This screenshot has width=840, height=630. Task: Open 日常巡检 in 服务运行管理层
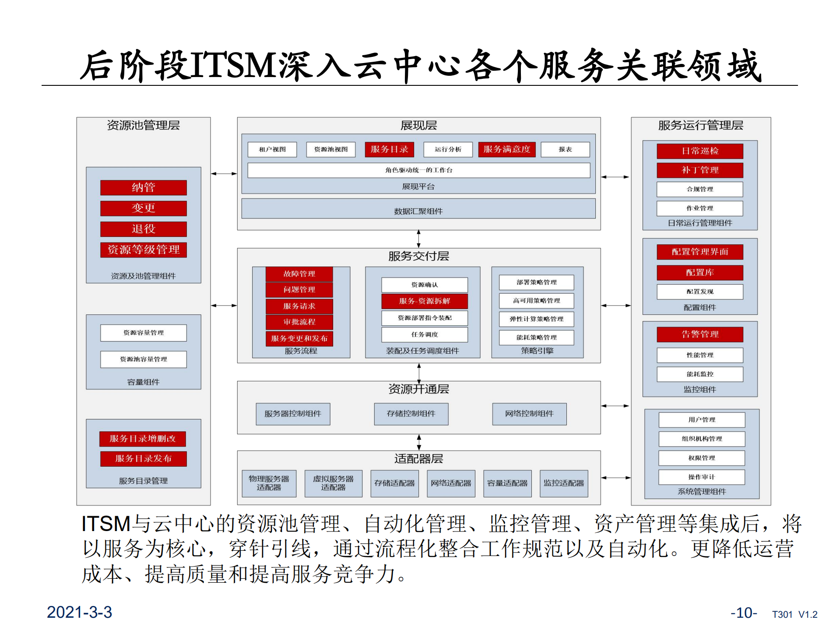699,151
